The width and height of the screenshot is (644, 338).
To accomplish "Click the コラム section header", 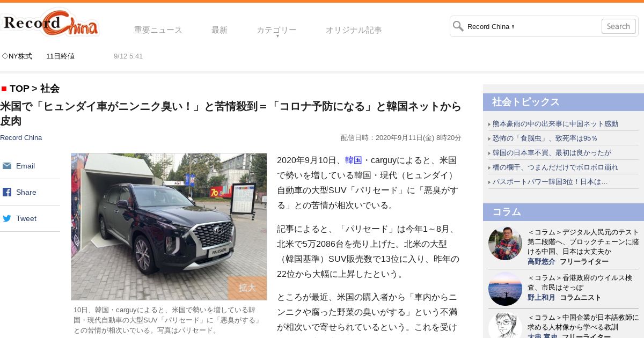I will click(563, 212).
